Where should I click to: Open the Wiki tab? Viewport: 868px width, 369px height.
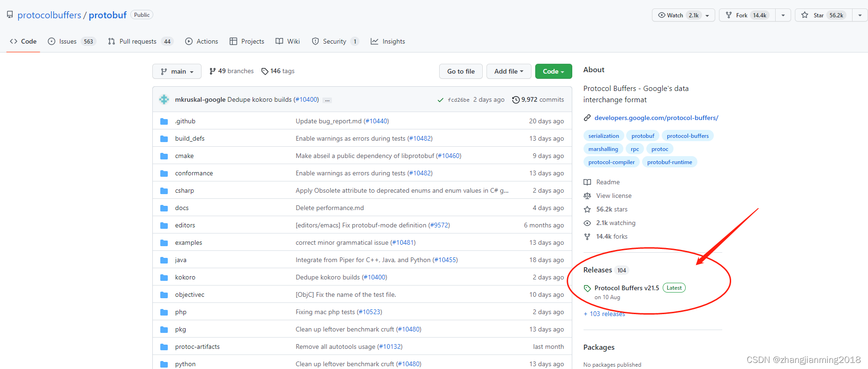pos(288,41)
